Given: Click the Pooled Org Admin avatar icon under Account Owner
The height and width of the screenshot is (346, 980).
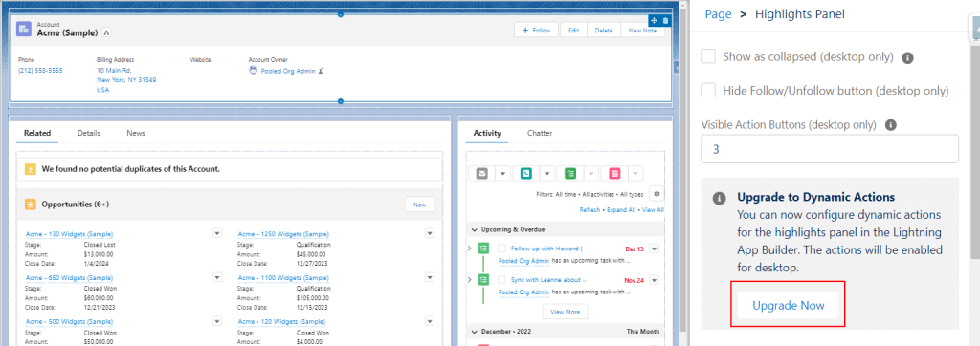Looking at the screenshot, I should click(x=253, y=71).
